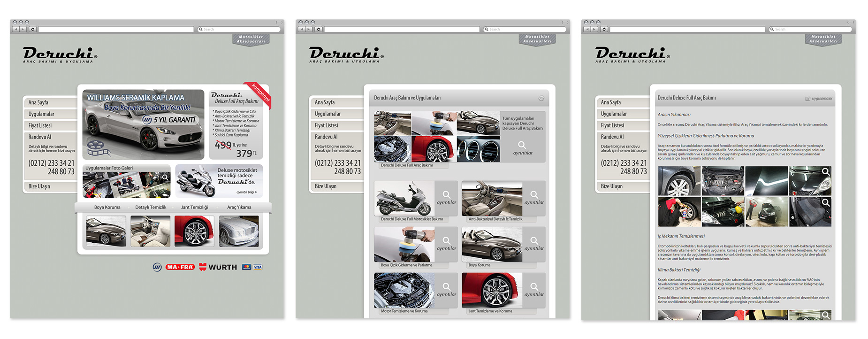
Task: Click the ayrıntılar magnifier for Deruchi Deluxe Full Motosiklet Bakımı
Action: pyautogui.click(x=446, y=194)
